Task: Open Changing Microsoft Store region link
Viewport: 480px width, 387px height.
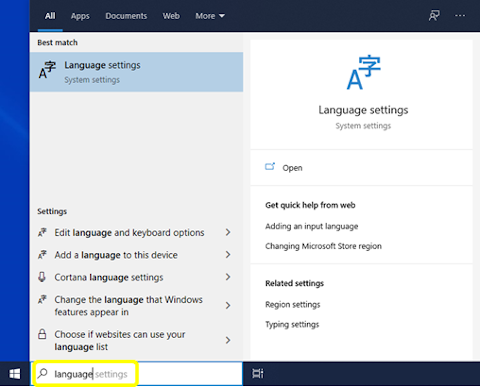Action: click(323, 246)
